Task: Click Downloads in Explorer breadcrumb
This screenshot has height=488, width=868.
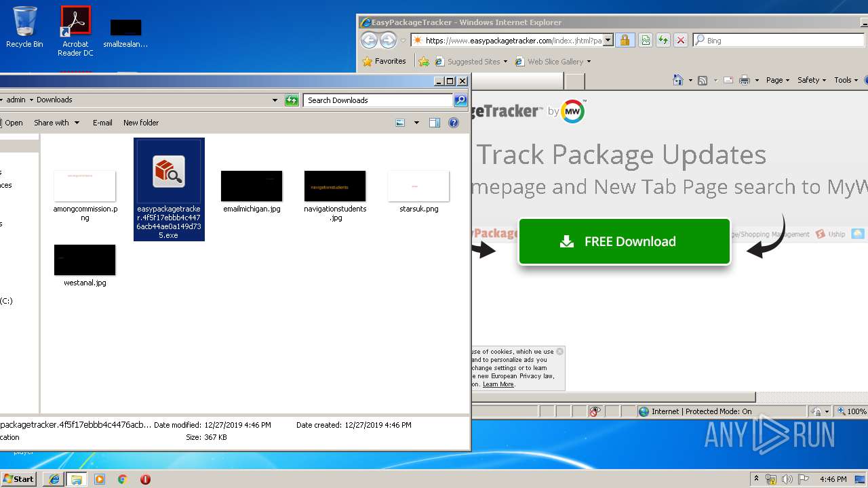Action: (54, 100)
